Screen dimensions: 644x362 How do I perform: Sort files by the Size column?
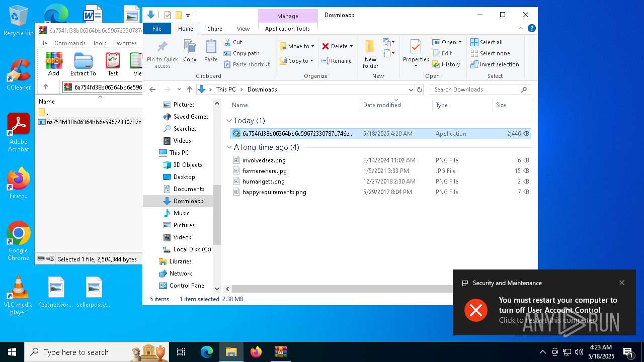[512, 105]
